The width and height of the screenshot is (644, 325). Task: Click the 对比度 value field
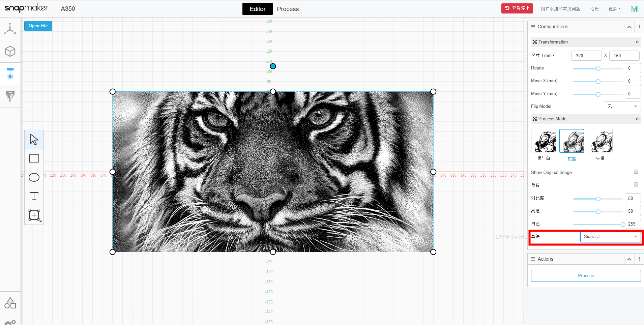tap(633, 198)
